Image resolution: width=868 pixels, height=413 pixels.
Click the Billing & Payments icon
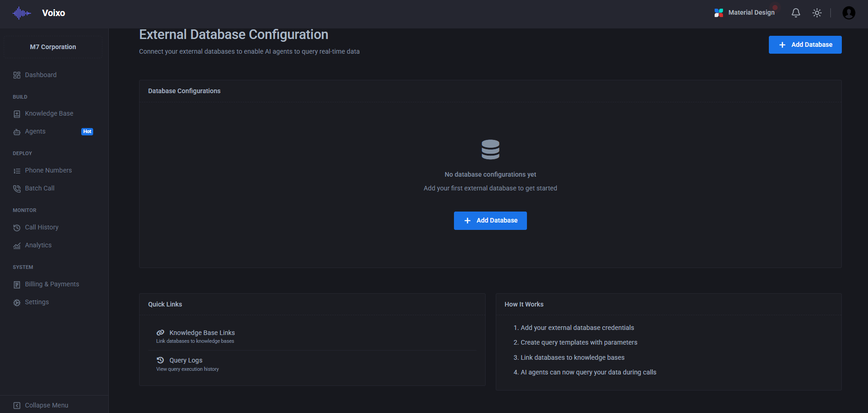click(x=17, y=284)
